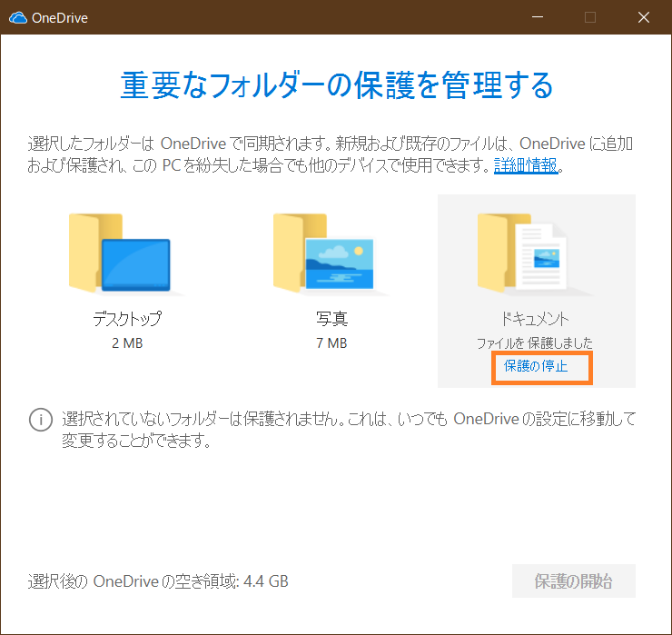This screenshot has height=635, width=672.
Task: Click the 写真 folder label
Action: click(x=331, y=319)
